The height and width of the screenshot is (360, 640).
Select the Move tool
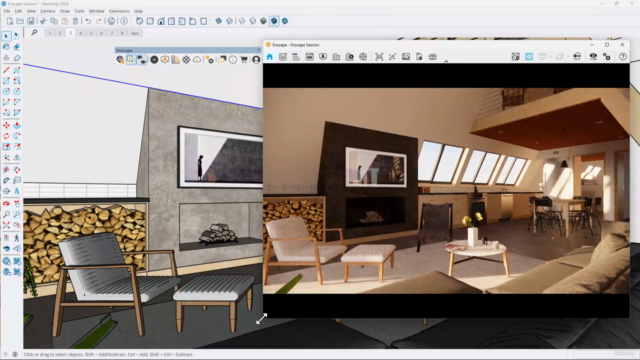click(6, 125)
